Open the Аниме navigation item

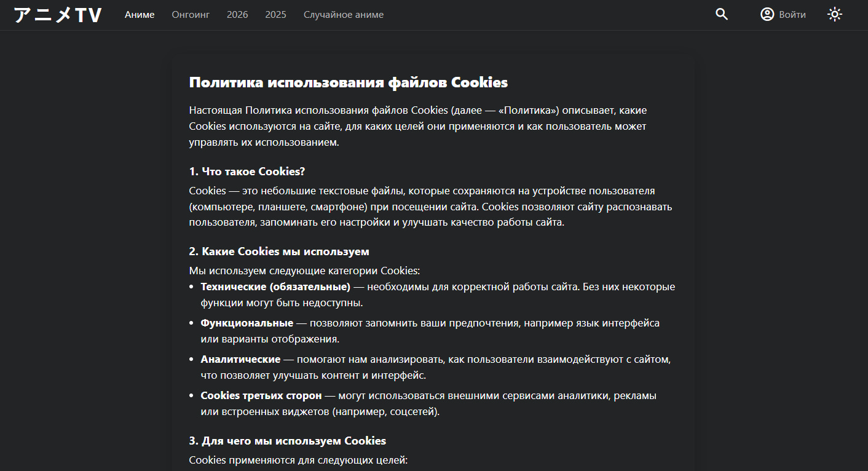pyautogui.click(x=140, y=15)
